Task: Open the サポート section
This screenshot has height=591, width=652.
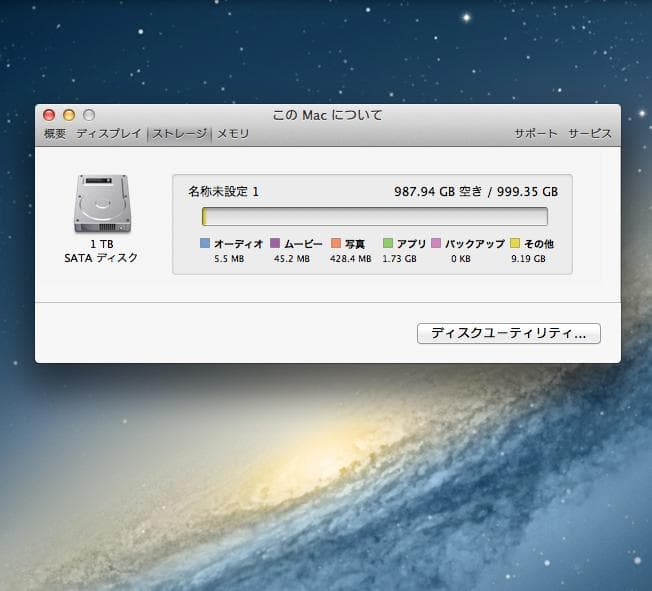Action: pyautogui.click(x=536, y=134)
